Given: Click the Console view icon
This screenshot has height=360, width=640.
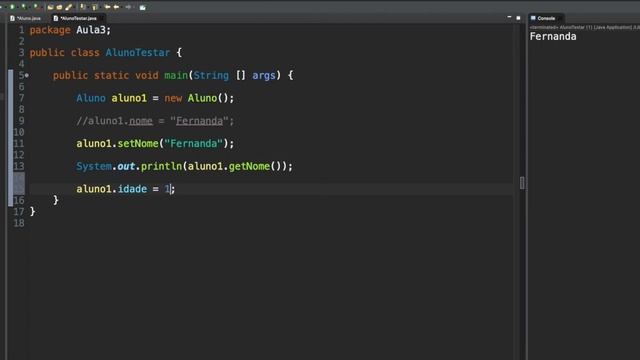Looking at the screenshot, I should pyautogui.click(x=533, y=18).
